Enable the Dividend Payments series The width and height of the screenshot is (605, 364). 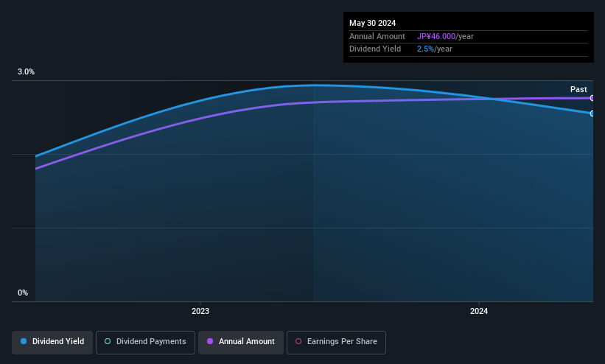pos(145,342)
